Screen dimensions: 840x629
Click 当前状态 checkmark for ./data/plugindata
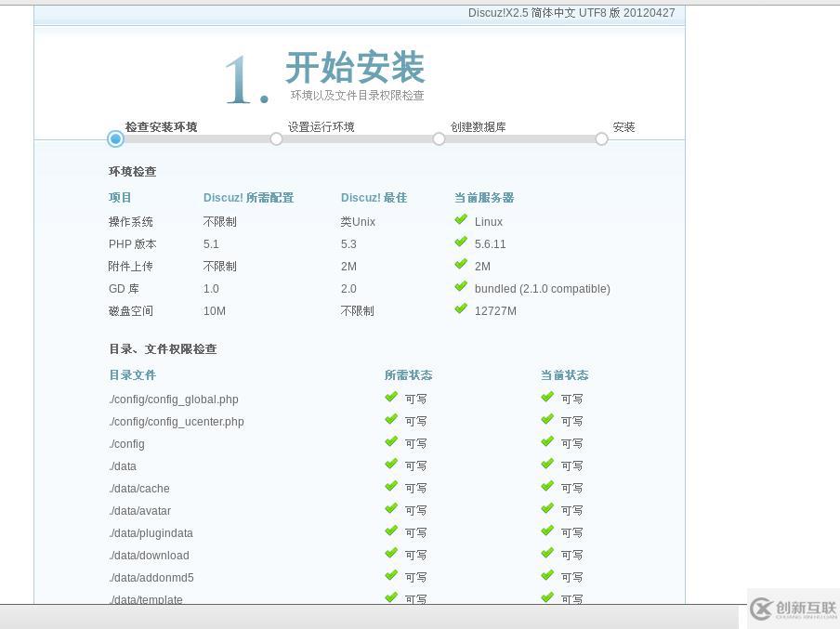click(547, 531)
